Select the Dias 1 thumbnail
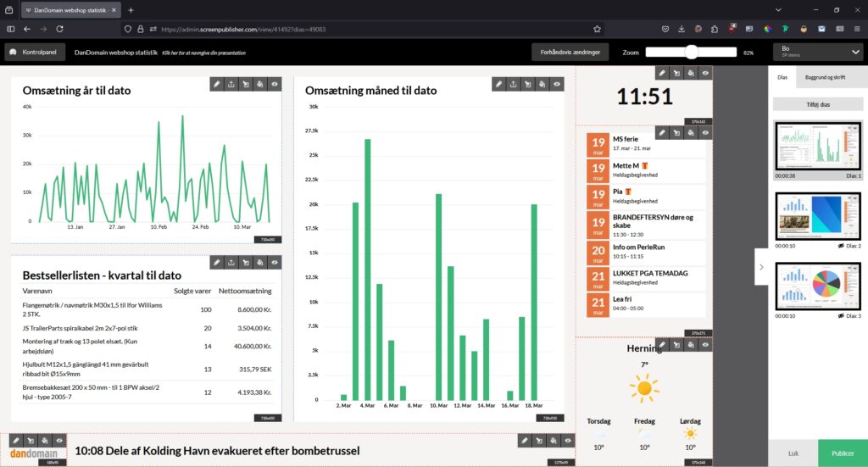This screenshot has height=467, width=868. (x=818, y=146)
